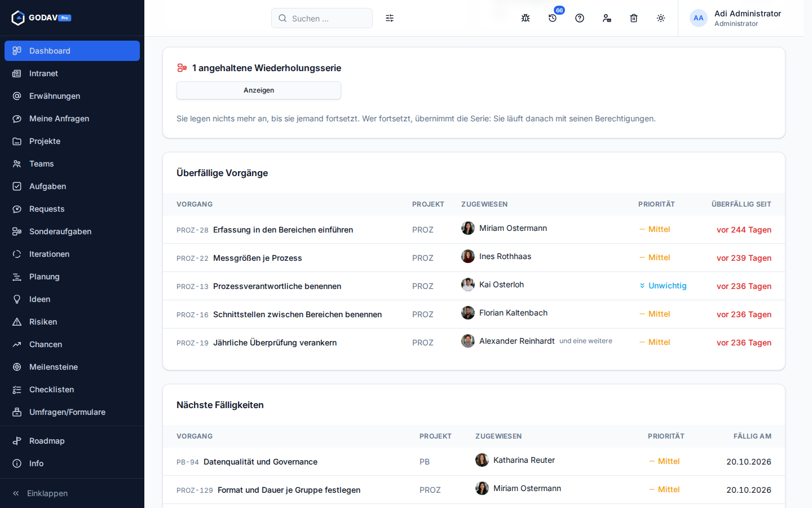Open task 'Prozessverantwortliche benennen'

[x=277, y=286]
